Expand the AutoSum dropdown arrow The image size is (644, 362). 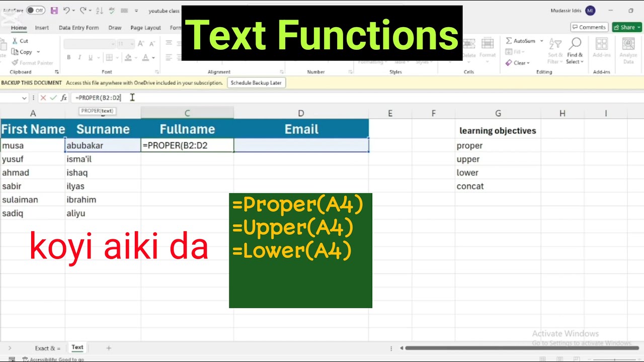(x=541, y=41)
